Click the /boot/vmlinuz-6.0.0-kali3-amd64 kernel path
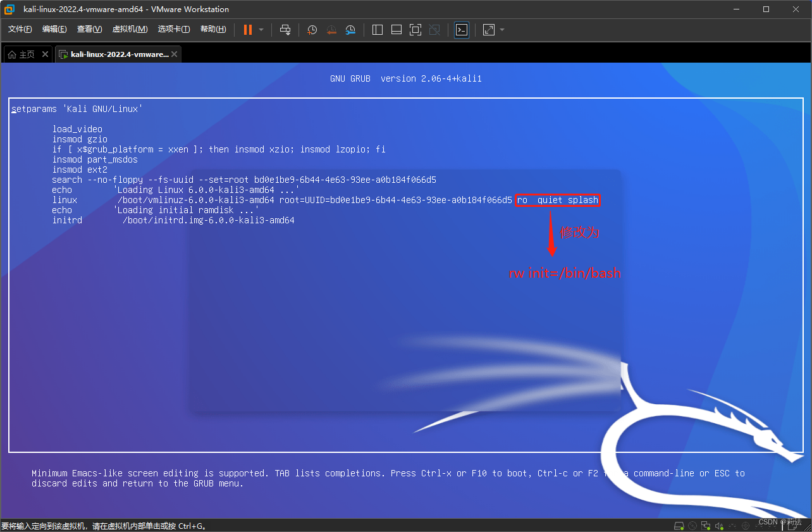This screenshot has height=532, width=812. (195, 200)
